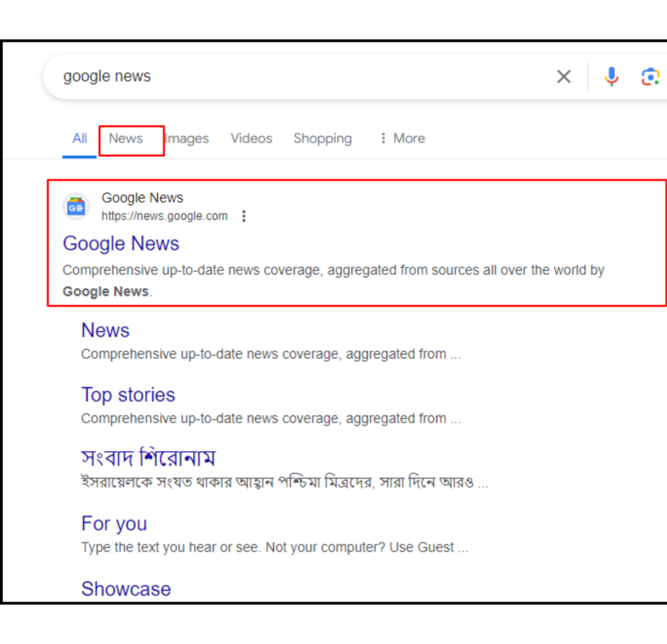Click the For you snippet about Guest mode
667x644 pixels.
(x=275, y=548)
